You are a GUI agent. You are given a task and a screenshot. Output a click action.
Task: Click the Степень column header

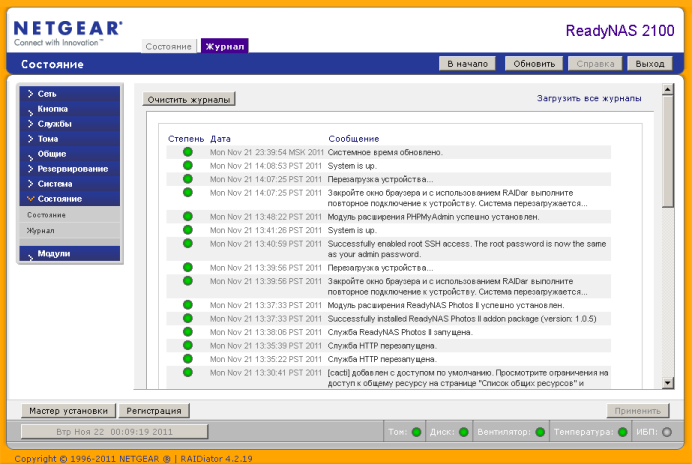click(x=186, y=139)
